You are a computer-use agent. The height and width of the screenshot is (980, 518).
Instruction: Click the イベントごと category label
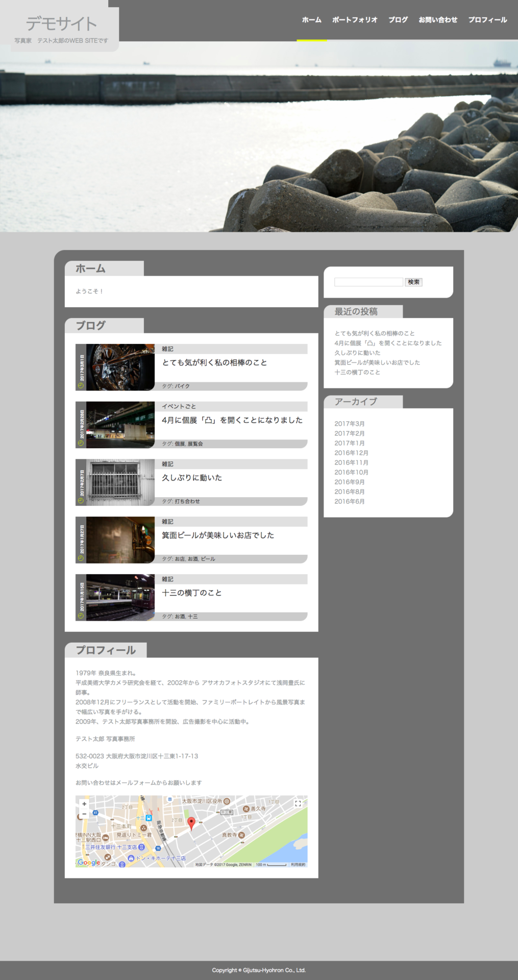point(179,406)
